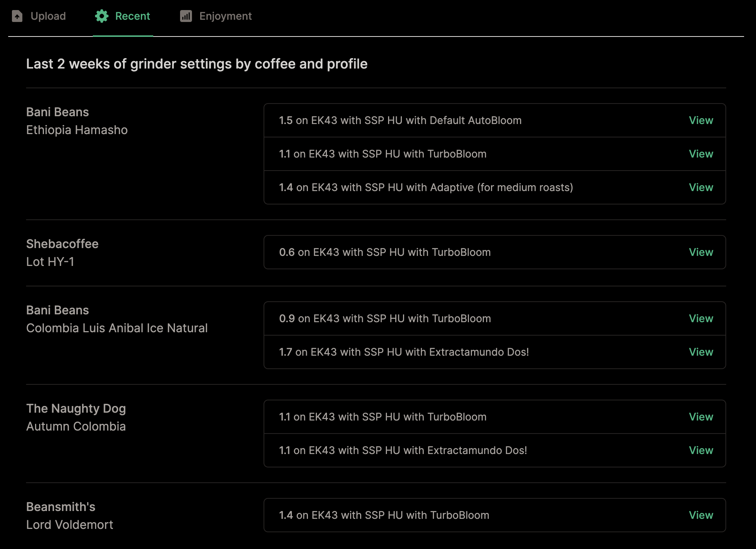
Task: Click the Ethiopia Hamasho coffee name
Action: click(x=77, y=130)
